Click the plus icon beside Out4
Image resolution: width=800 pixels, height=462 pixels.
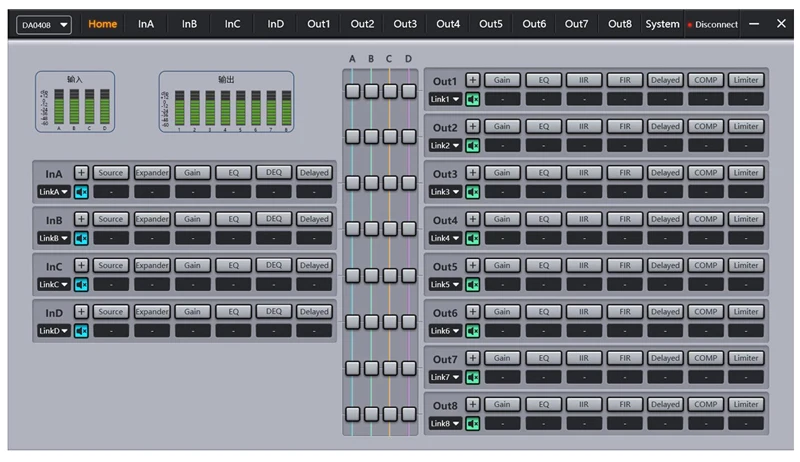coord(472,219)
